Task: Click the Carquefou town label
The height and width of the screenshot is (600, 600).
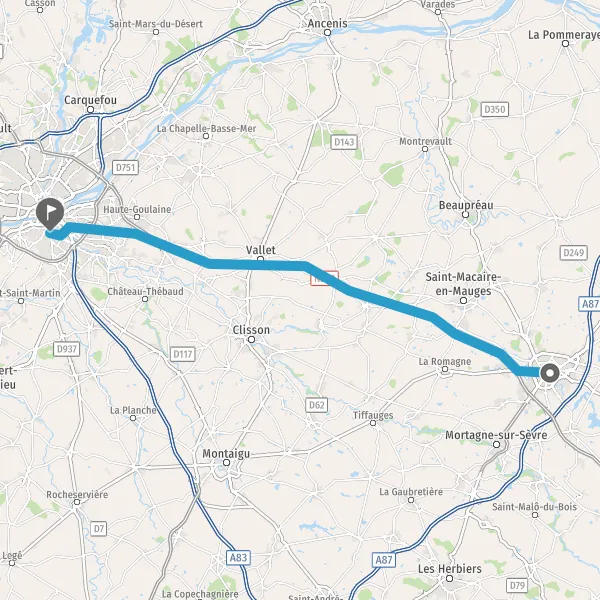Action: tap(90, 100)
